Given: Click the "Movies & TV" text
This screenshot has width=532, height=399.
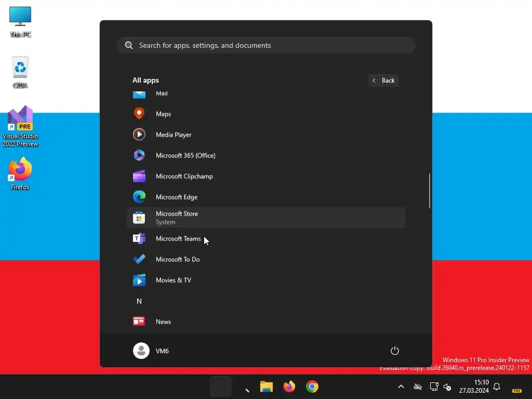Looking at the screenshot, I should [174, 280].
